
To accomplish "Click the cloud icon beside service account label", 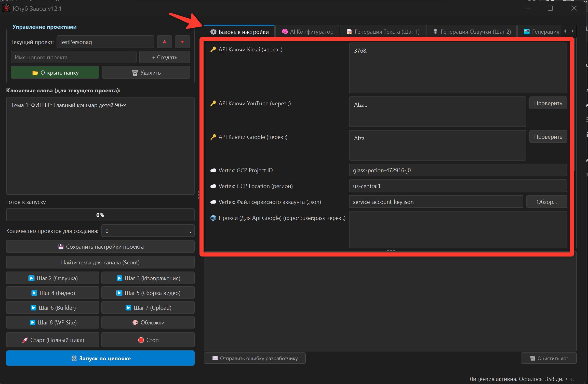I will (213, 202).
